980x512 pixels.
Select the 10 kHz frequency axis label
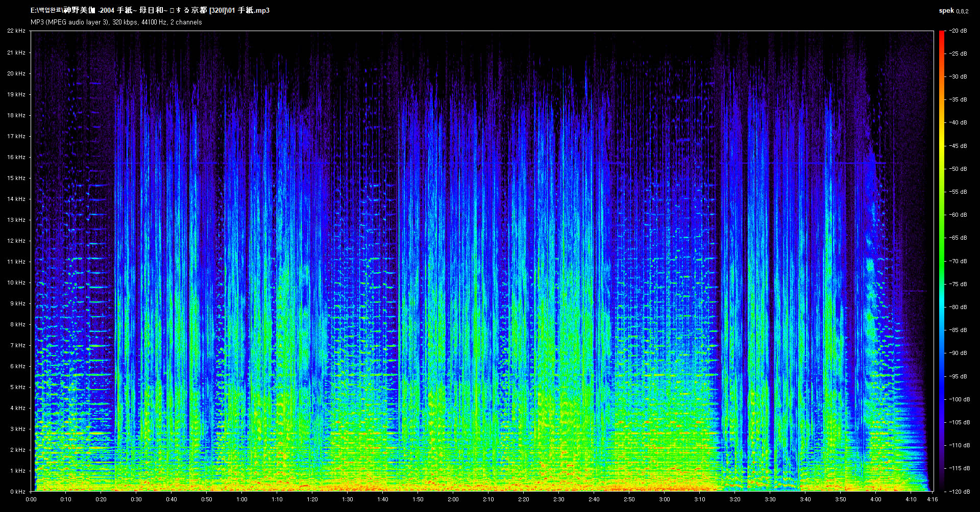point(16,283)
